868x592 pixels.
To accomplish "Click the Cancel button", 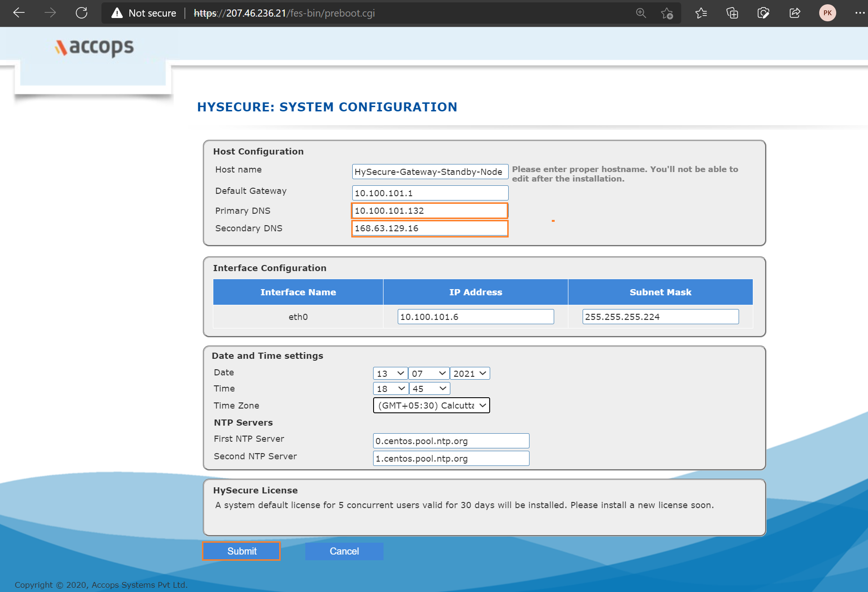I will click(344, 551).
